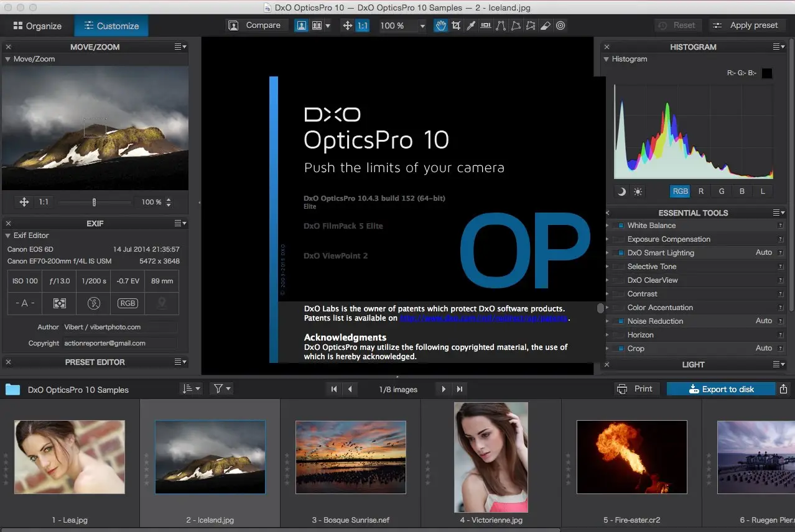Set zoom to 1:1 in top toolbar
795x532 pixels.
[363, 25]
